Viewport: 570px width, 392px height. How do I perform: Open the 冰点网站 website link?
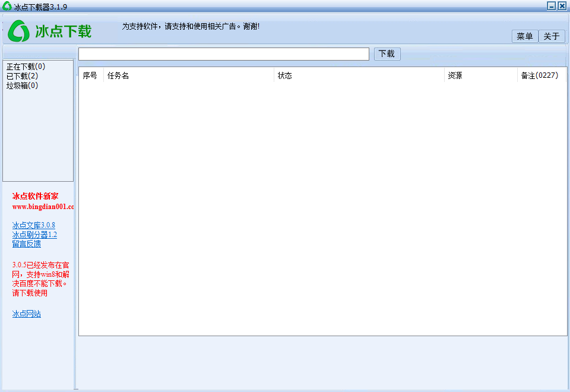click(27, 314)
